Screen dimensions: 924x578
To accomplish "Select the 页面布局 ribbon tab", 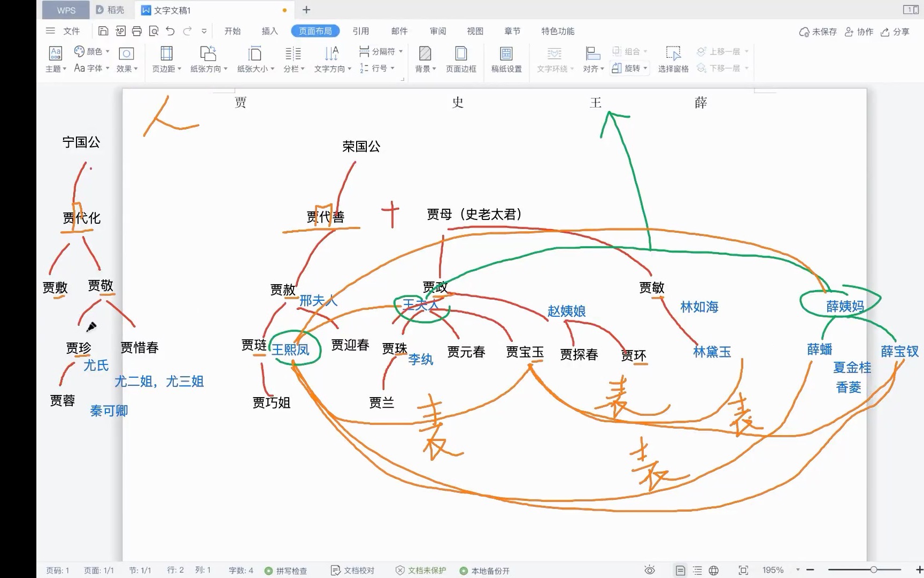I will tap(315, 31).
